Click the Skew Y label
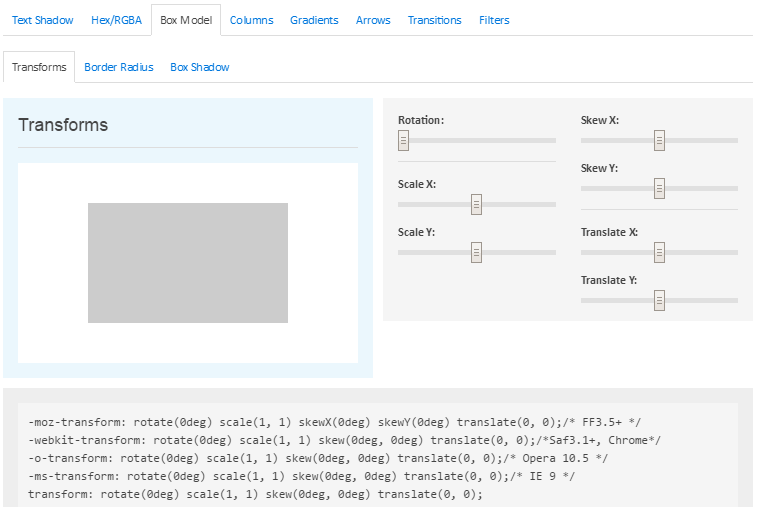Viewport: 757px width, 507px height. click(599, 168)
